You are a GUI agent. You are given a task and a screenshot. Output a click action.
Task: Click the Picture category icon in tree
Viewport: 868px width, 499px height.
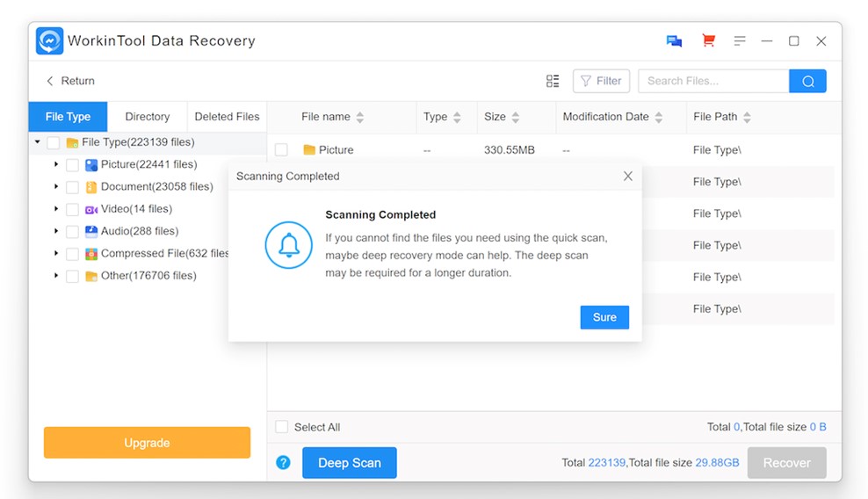coord(91,164)
